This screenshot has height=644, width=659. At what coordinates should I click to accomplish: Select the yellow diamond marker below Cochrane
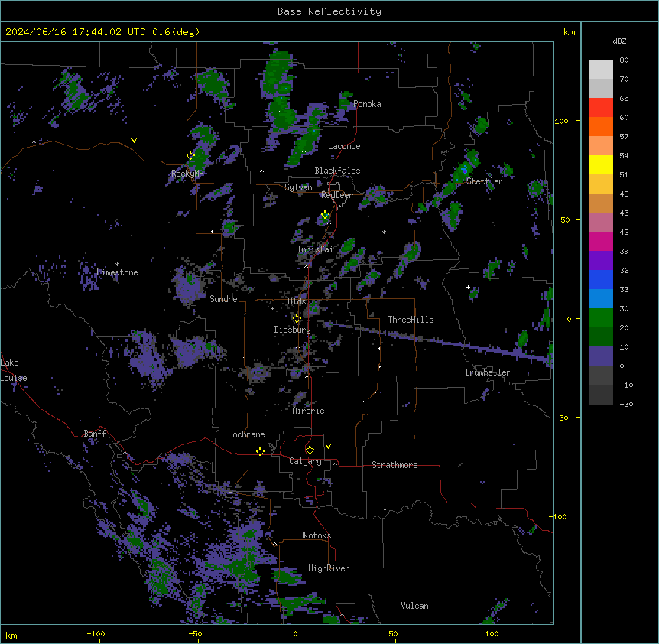pos(260,451)
